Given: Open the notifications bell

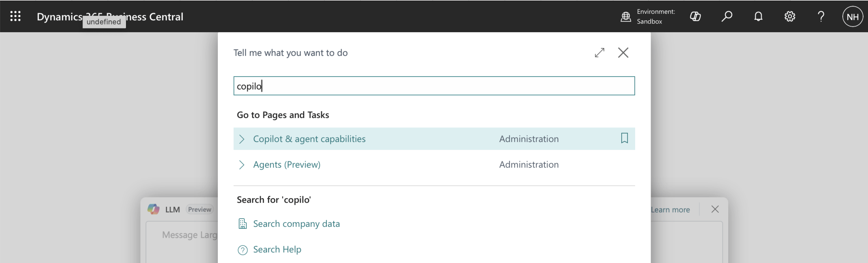Looking at the screenshot, I should [x=758, y=17].
